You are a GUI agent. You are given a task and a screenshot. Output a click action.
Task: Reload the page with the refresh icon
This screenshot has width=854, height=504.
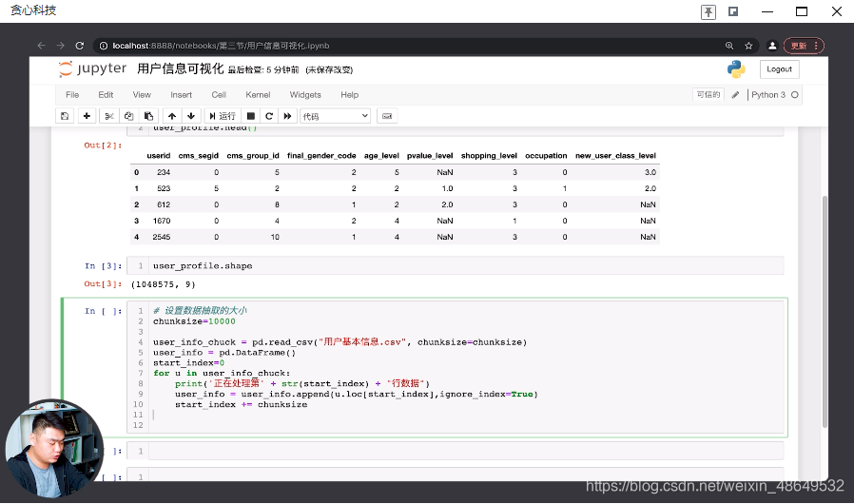(80, 46)
